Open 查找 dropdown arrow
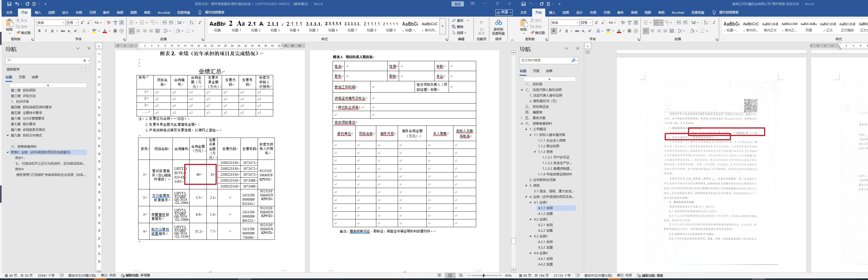 point(468,21)
